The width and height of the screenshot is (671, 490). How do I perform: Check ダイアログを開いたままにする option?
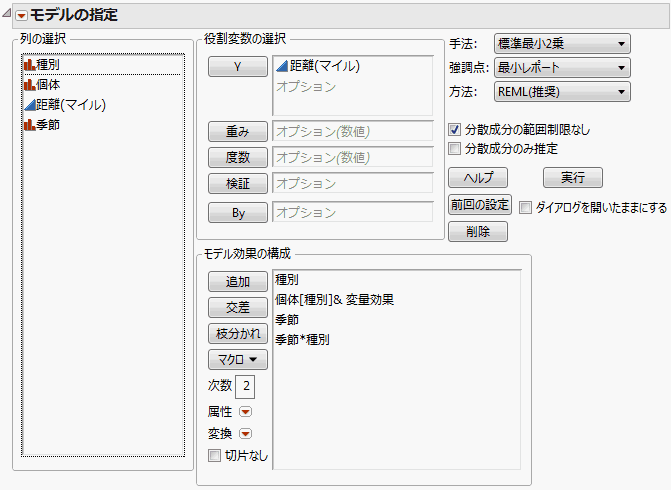coord(526,208)
